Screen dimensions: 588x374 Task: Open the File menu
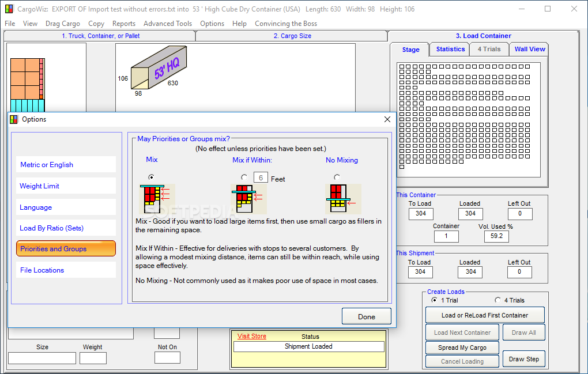click(x=10, y=24)
